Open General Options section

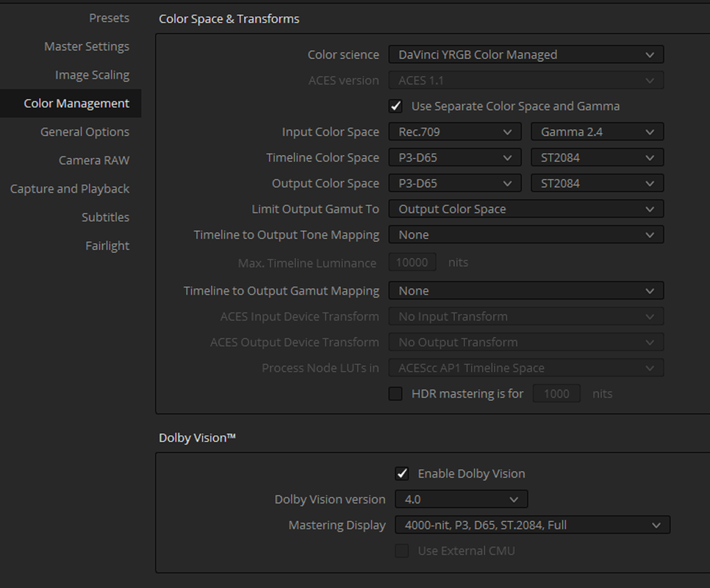85,132
